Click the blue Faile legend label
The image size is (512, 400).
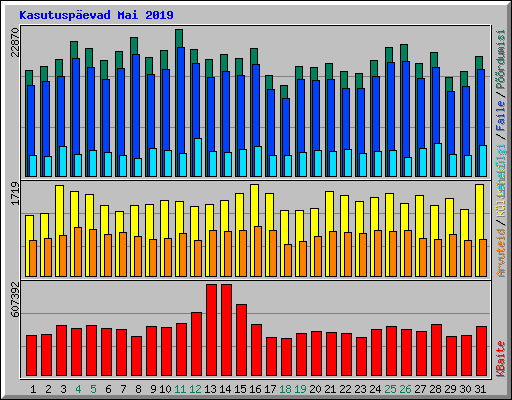[x=501, y=115]
